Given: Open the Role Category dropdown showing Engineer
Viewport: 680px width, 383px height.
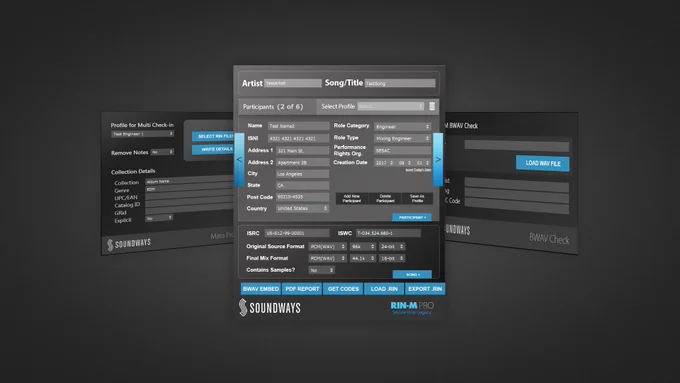Looking at the screenshot, I should 402,127.
